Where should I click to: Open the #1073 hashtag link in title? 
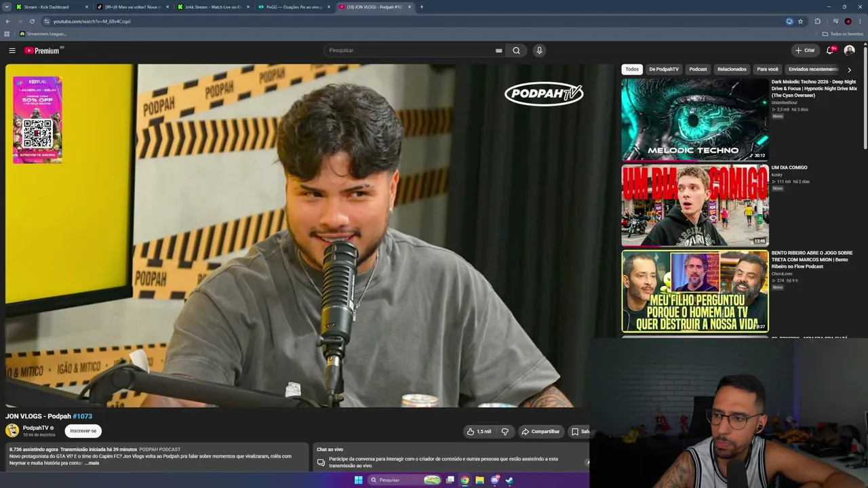pos(82,416)
